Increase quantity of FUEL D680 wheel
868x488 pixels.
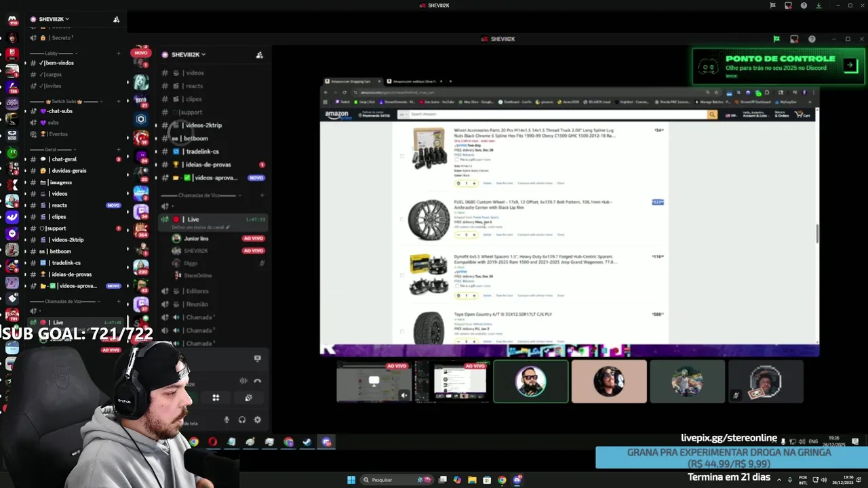[x=473, y=235]
